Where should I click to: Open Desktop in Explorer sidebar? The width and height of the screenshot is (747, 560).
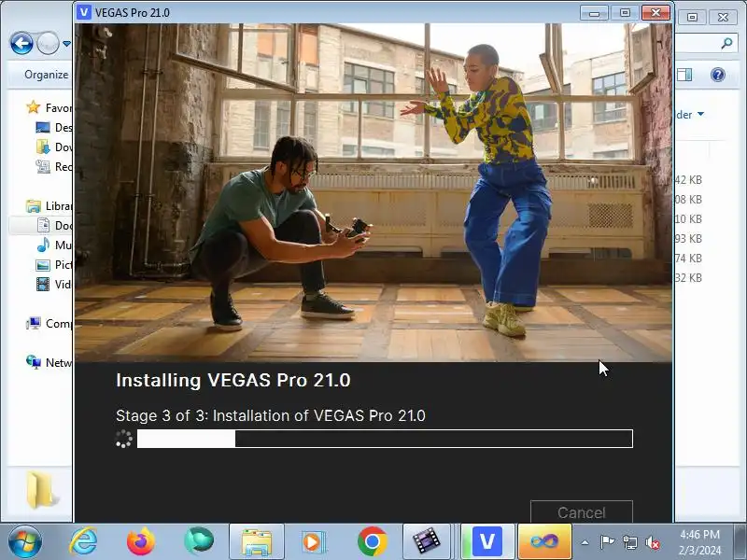tap(54, 127)
